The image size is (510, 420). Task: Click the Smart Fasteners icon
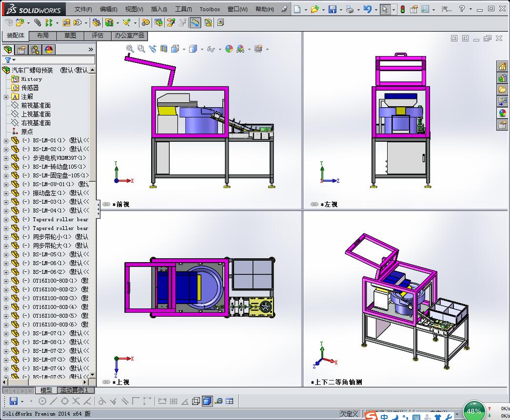point(66,22)
